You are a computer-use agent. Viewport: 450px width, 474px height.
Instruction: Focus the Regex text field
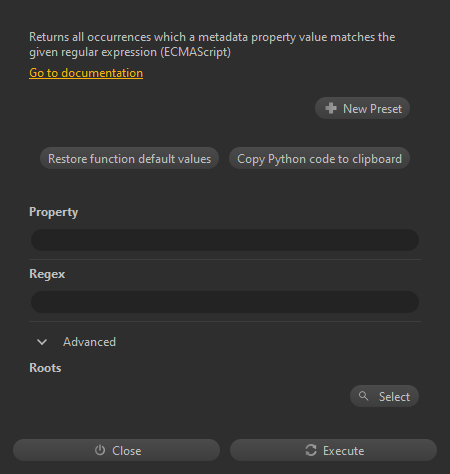coord(225,302)
